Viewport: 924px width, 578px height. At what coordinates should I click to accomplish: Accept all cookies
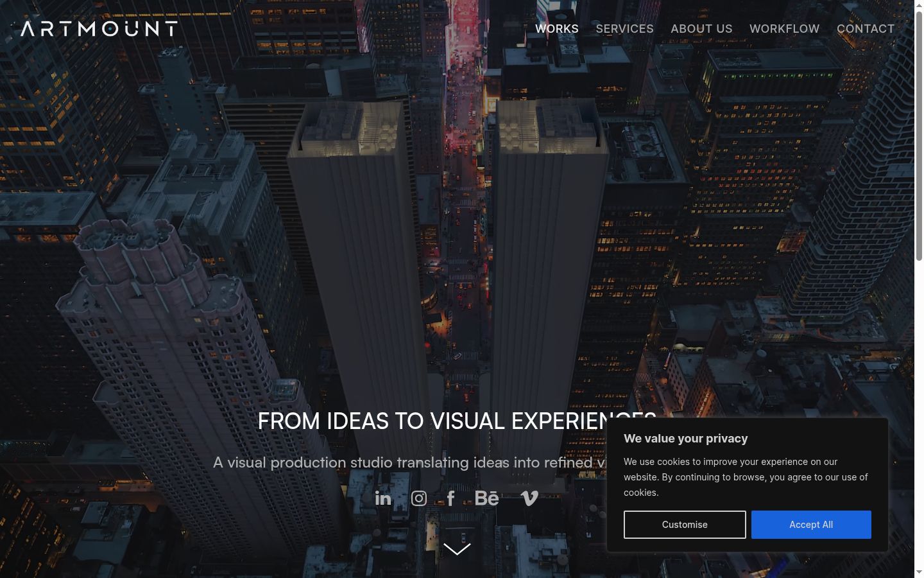[x=811, y=525]
